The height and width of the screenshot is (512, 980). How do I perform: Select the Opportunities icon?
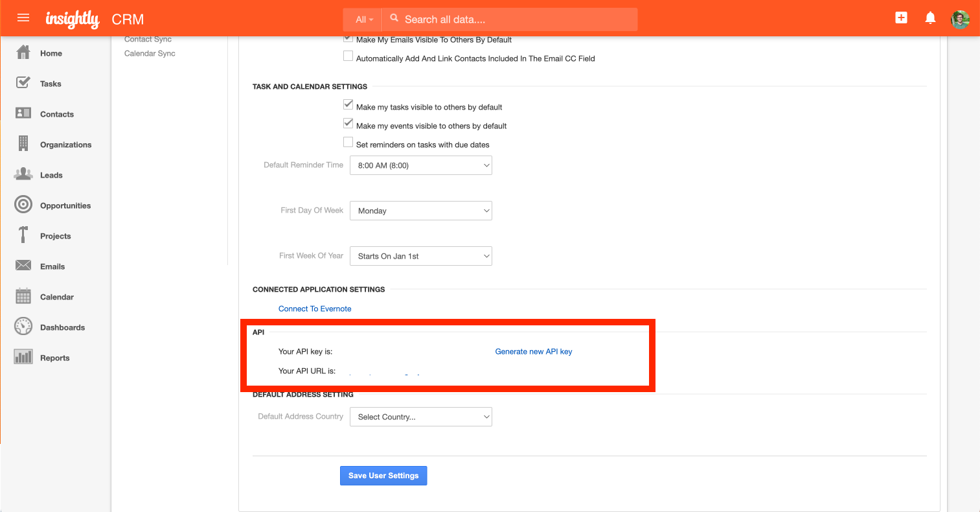(x=66, y=205)
